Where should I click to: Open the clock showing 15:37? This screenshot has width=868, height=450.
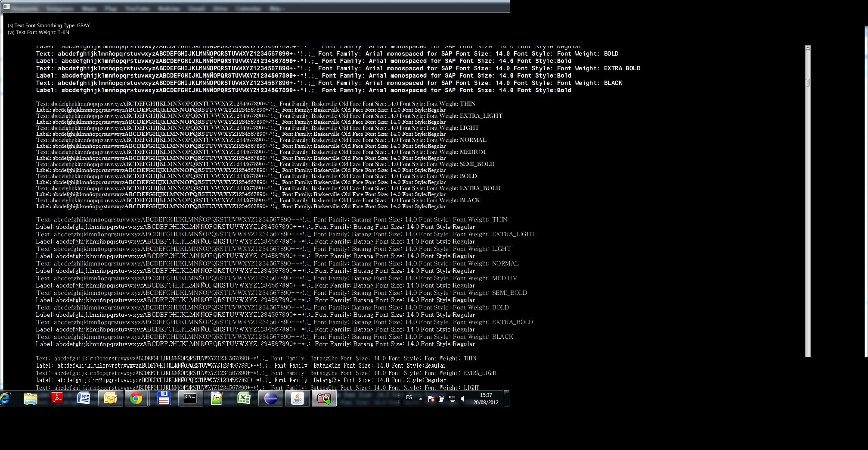486,399
